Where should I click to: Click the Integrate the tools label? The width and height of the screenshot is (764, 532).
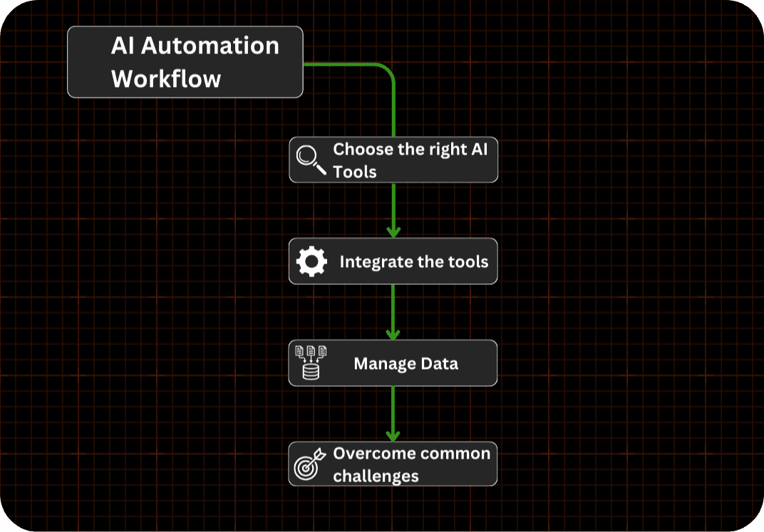click(x=413, y=262)
